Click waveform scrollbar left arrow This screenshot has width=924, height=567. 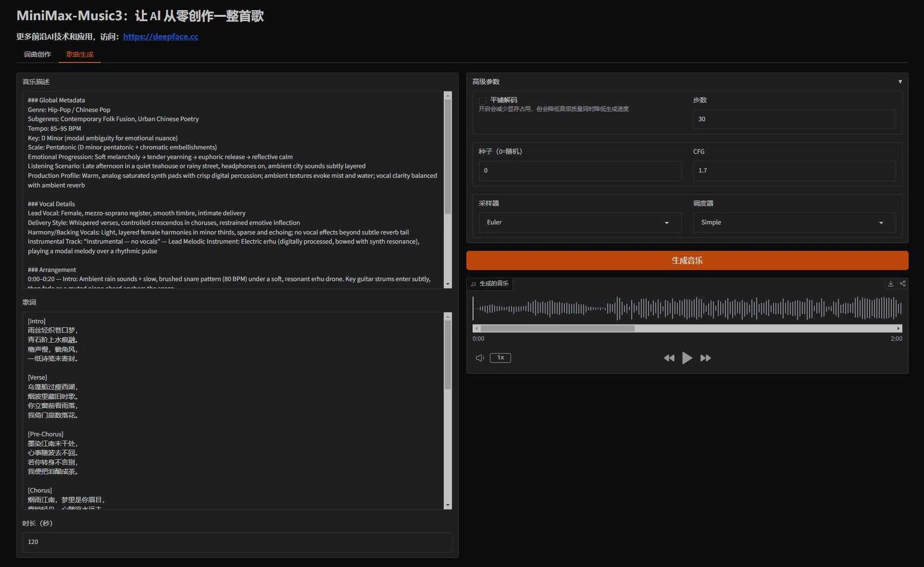(476, 329)
